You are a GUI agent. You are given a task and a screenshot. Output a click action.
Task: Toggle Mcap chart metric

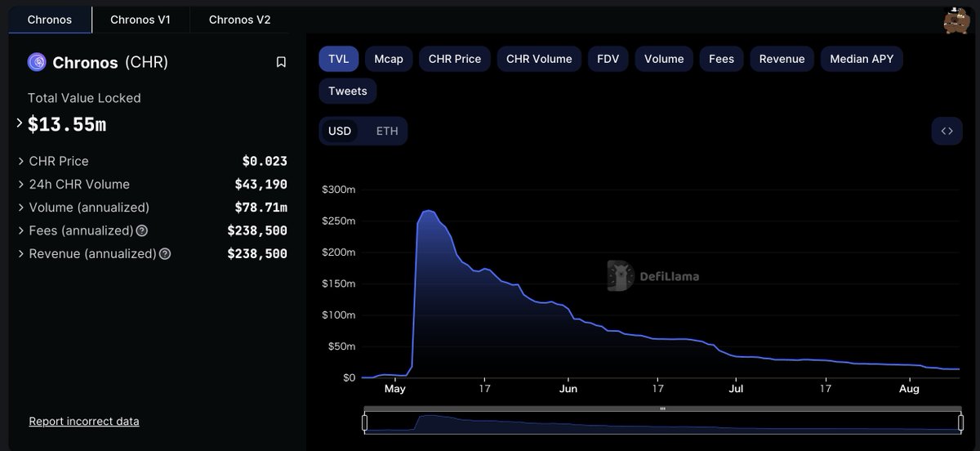click(x=389, y=59)
